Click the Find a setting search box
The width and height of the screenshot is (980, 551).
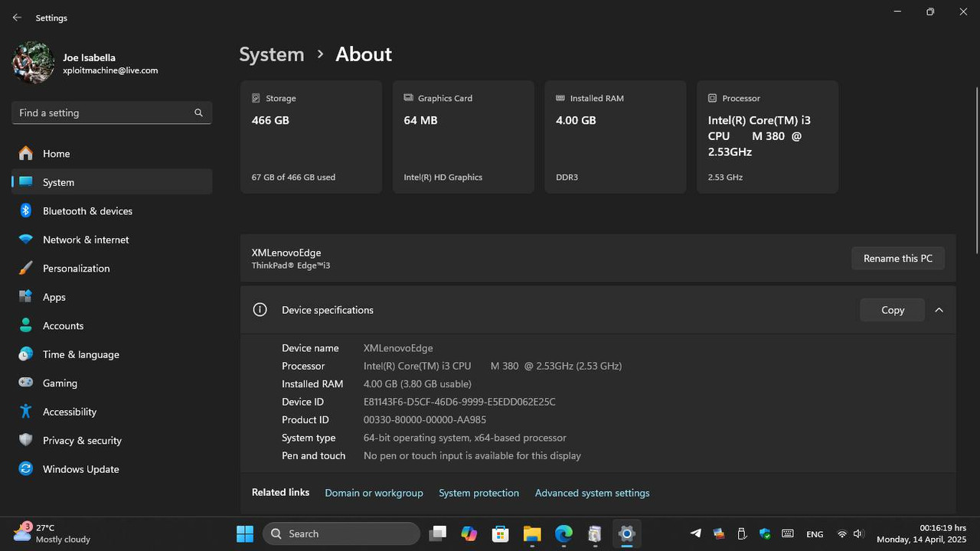[112, 112]
